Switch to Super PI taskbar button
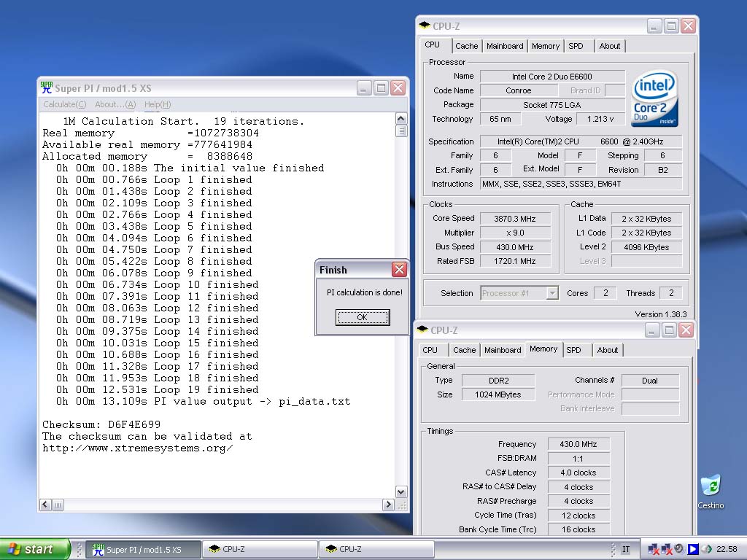 coord(144,549)
